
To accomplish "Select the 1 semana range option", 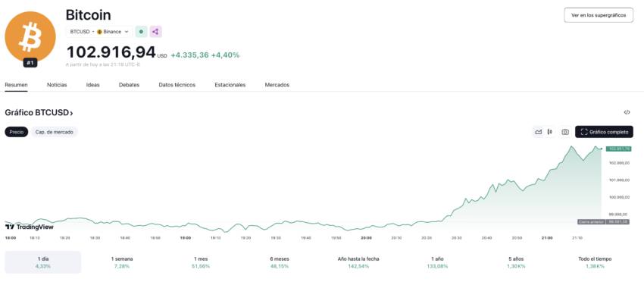I will coord(122,262).
